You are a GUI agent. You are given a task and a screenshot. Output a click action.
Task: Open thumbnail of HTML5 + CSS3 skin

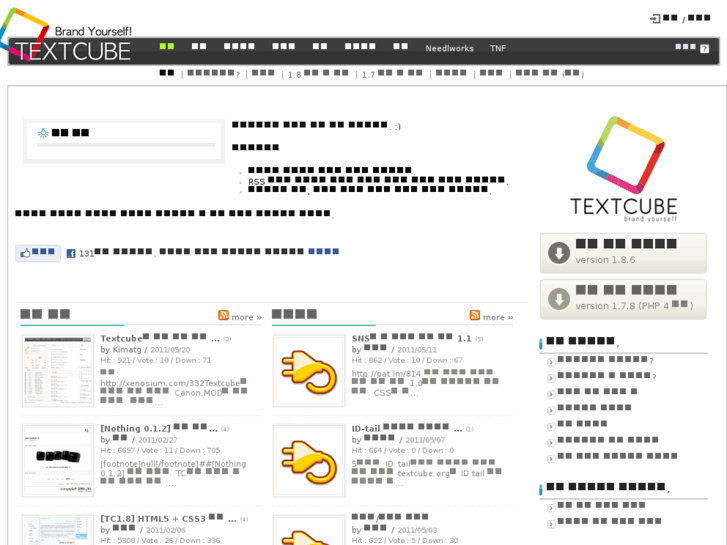[x=57, y=530]
